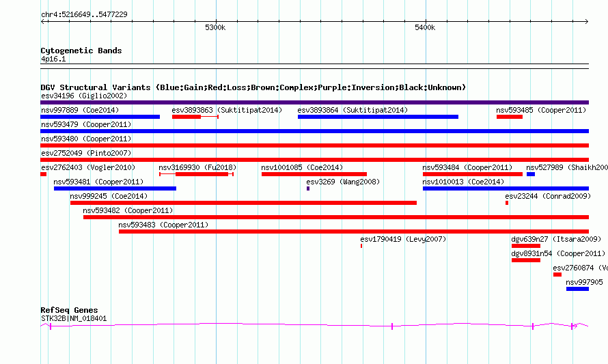Viewport: 608px width, 364px height.
Task: Click the blue nsv997905 gain bar
Action: [578, 289]
